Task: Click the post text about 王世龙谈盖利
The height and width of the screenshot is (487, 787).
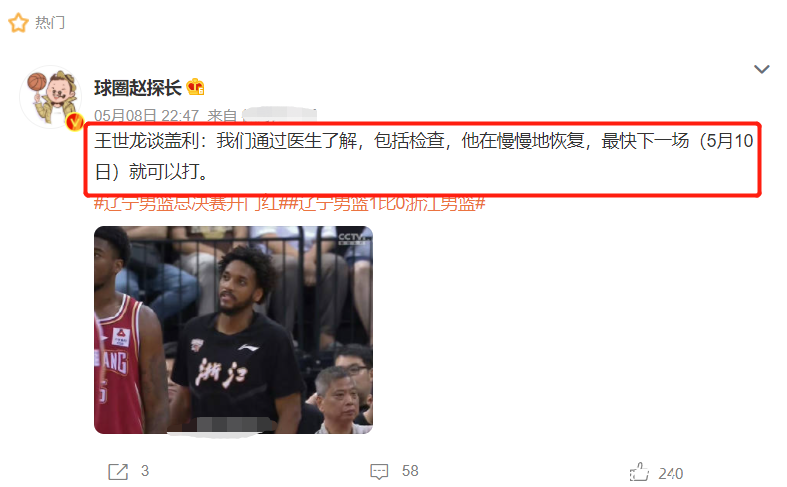Action: (x=423, y=157)
